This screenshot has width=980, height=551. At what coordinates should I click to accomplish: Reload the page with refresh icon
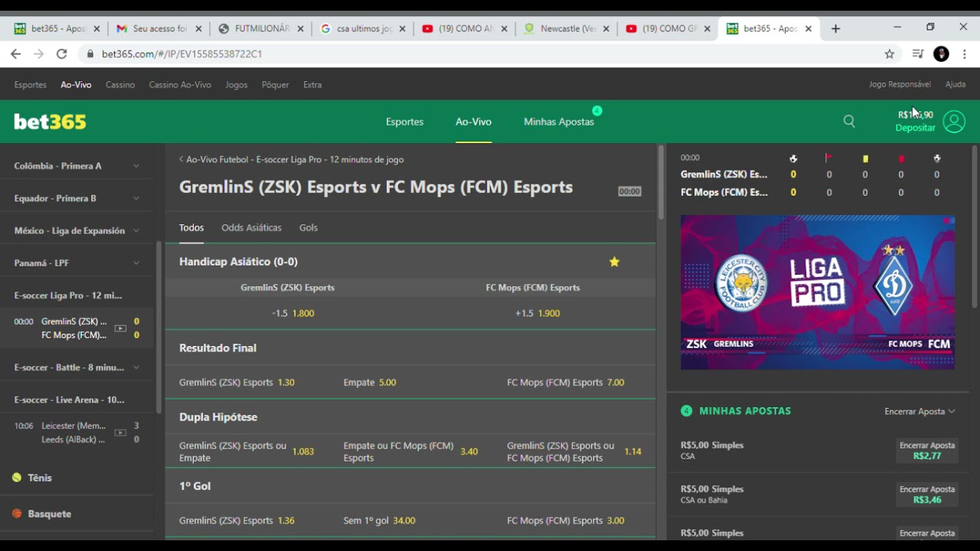pyautogui.click(x=62, y=54)
